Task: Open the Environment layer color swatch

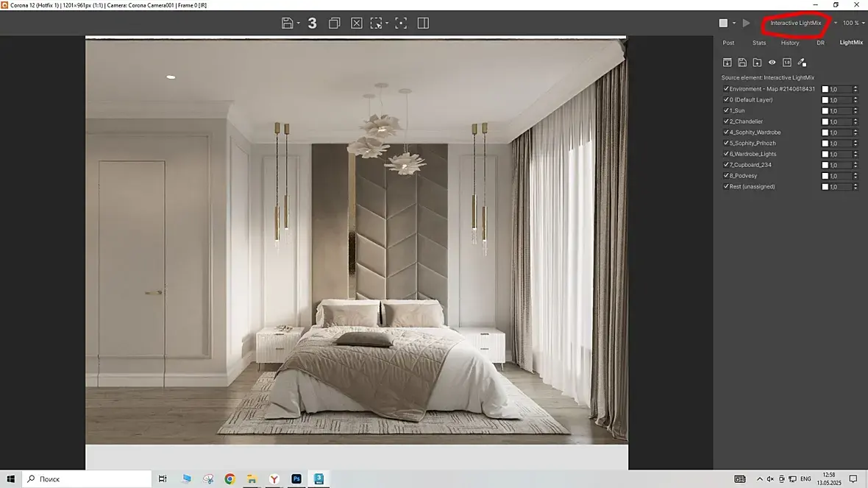Action: pyautogui.click(x=825, y=89)
